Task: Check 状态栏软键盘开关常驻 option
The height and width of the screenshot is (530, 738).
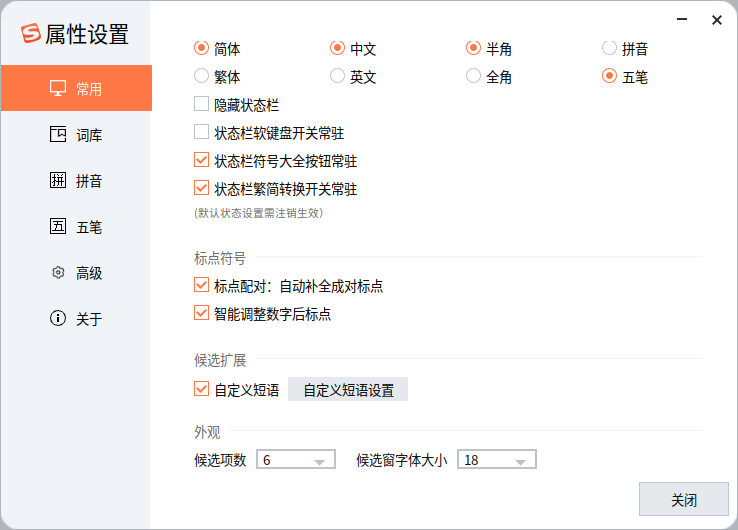Action: point(201,132)
